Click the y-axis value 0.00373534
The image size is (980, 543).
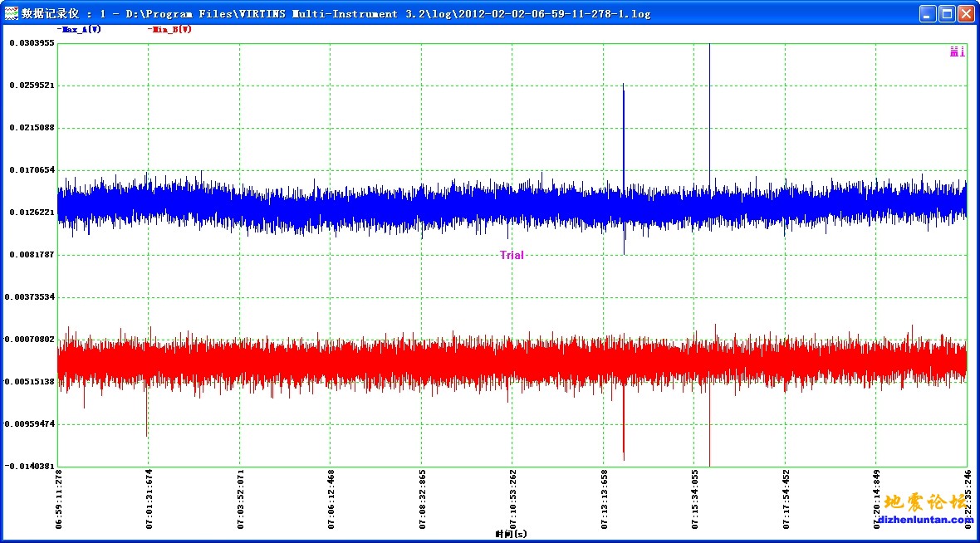[30, 296]
